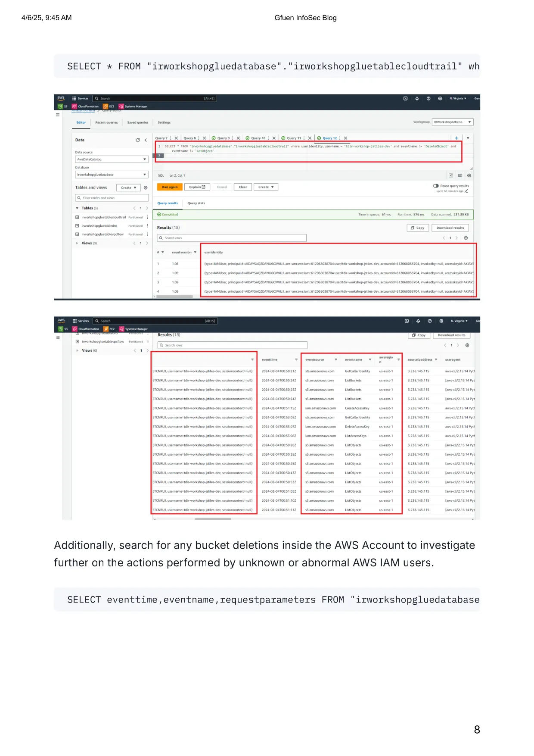The height and width of the screenshot is (756, 534).
Task: Open the Data source AwsDataCatalog dropdown
Action: [x=112, y=159]
